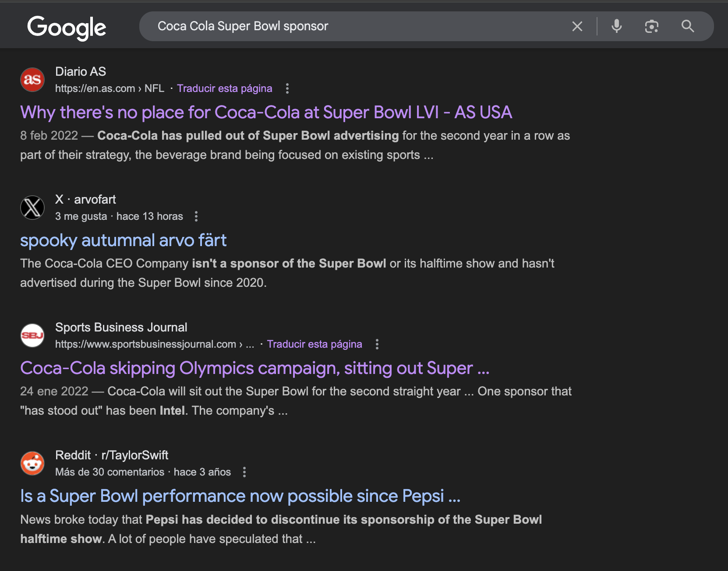728x571 pixels.
Task: Open the 'spooky autumnal arvo färt' post
Action: (124, 240)
